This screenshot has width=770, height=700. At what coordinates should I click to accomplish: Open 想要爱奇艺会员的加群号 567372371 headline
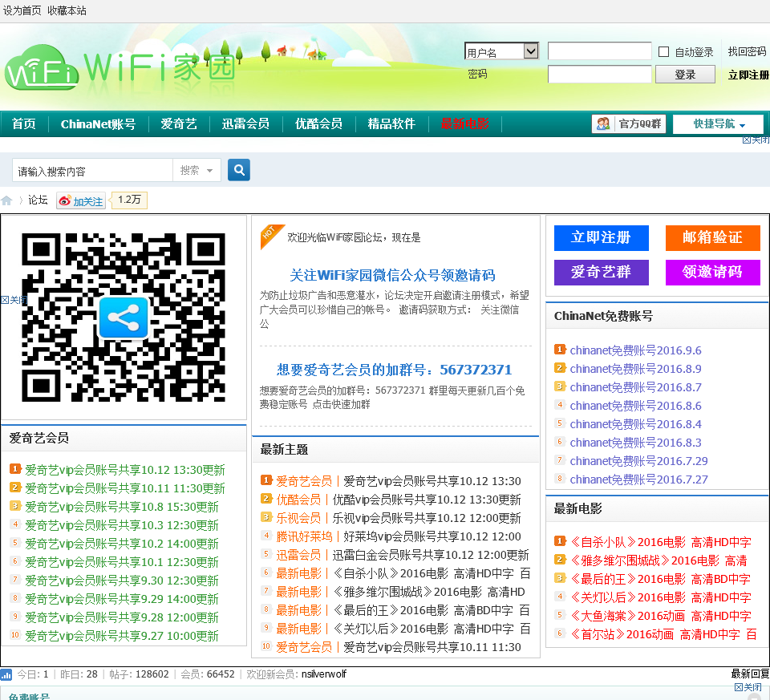click(394, 370)
